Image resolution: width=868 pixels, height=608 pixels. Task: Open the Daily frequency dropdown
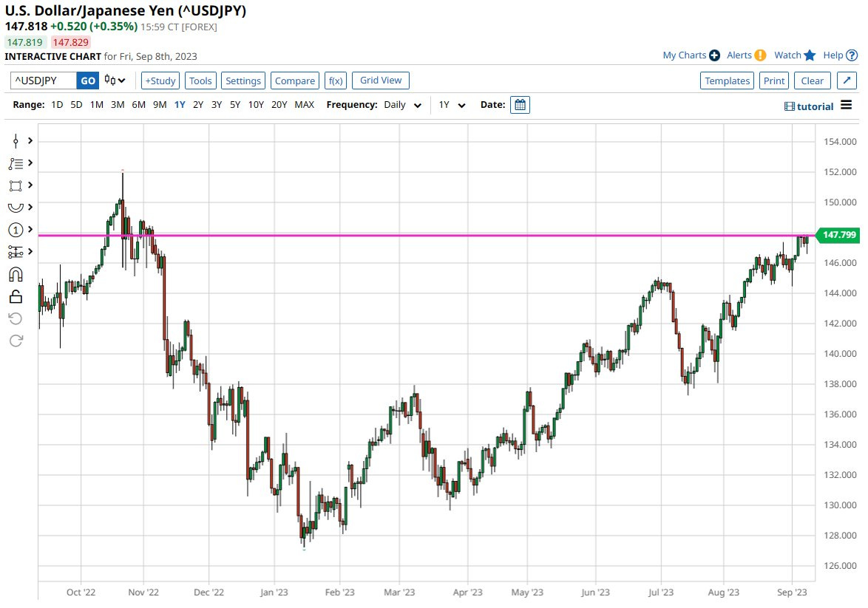[403, 105]
